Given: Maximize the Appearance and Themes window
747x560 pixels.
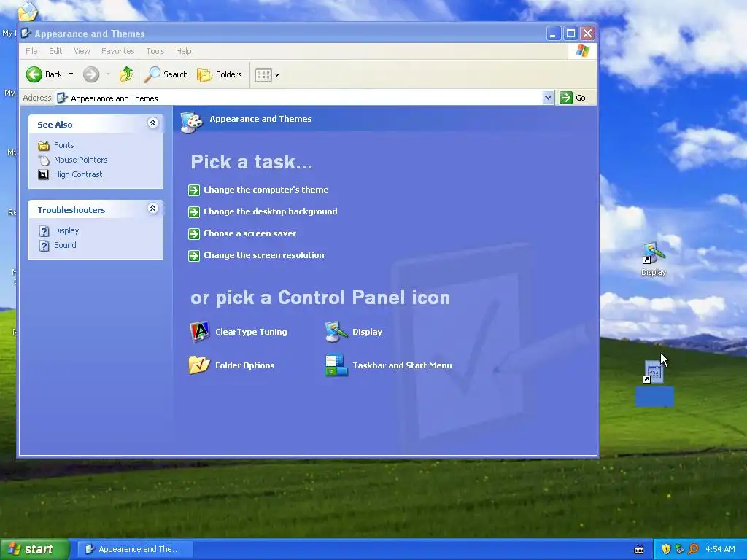Looking at the screenshot, I should (570, 34).
